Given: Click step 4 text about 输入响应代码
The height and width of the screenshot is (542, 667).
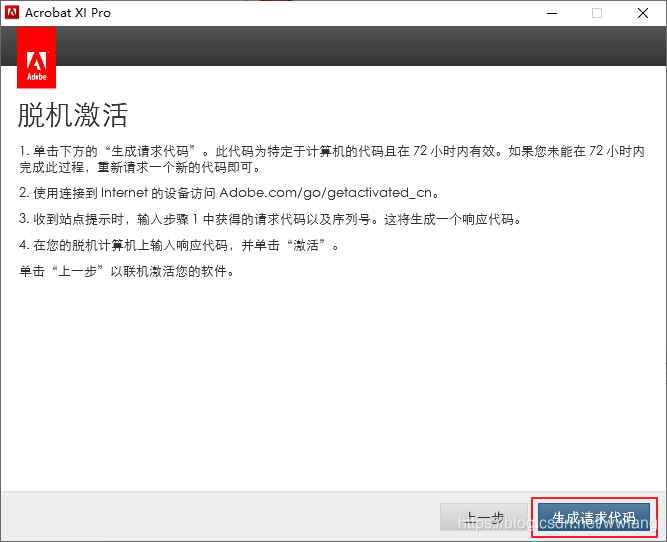Looking at the screenshot, I should pos(179,245).
